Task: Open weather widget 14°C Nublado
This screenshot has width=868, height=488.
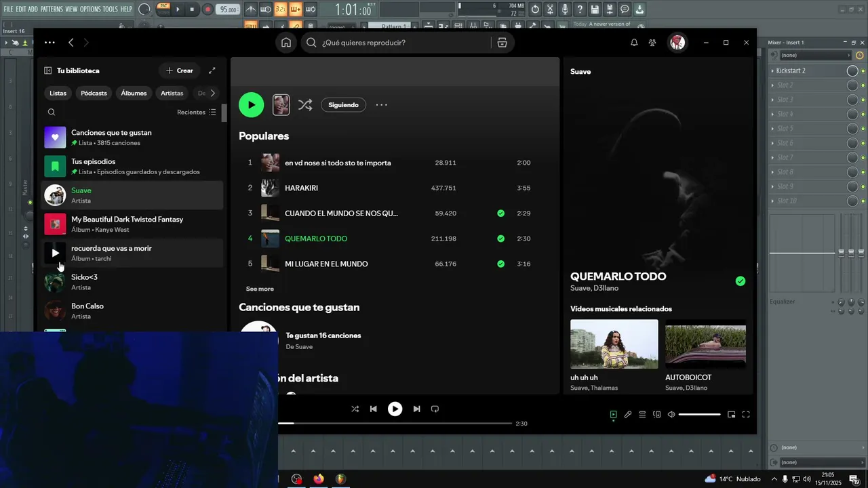Action: [x=732, y=479]
